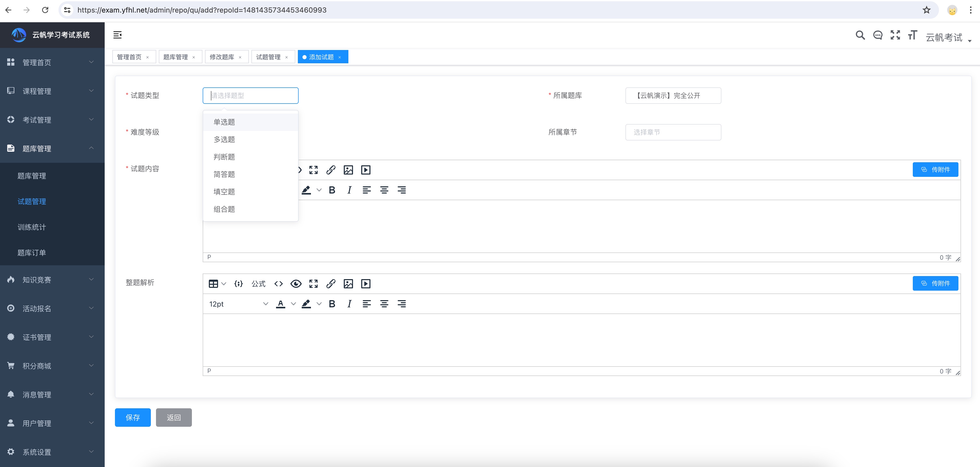This screenshot has width=980, height=467.
Task: Expand 知识竞赛 sidebar menu
Action: pos(52,280)
